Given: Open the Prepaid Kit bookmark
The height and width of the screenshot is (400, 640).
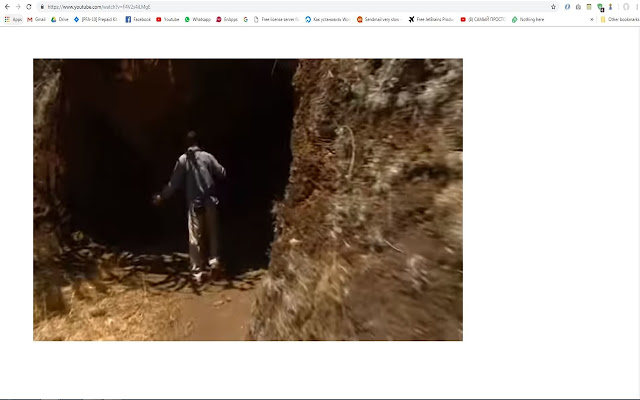Looking at the screenshot, I should tap(96, 19).
